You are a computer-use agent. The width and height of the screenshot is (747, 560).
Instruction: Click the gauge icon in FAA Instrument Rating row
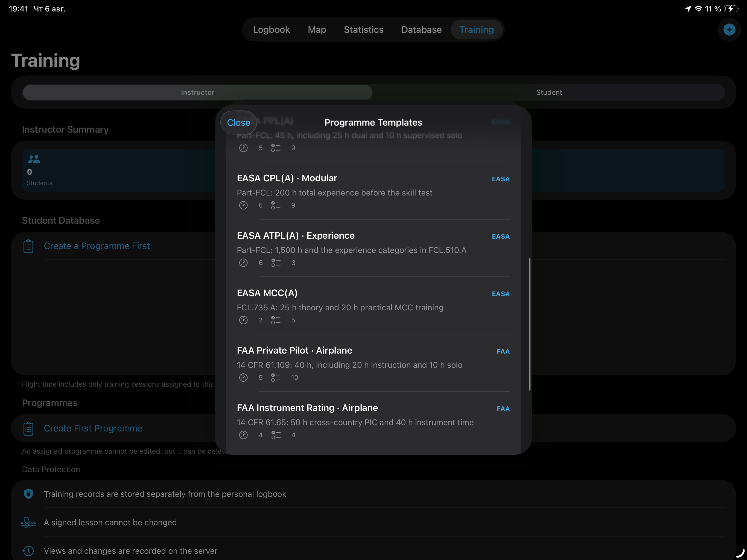tap(243, 435)
